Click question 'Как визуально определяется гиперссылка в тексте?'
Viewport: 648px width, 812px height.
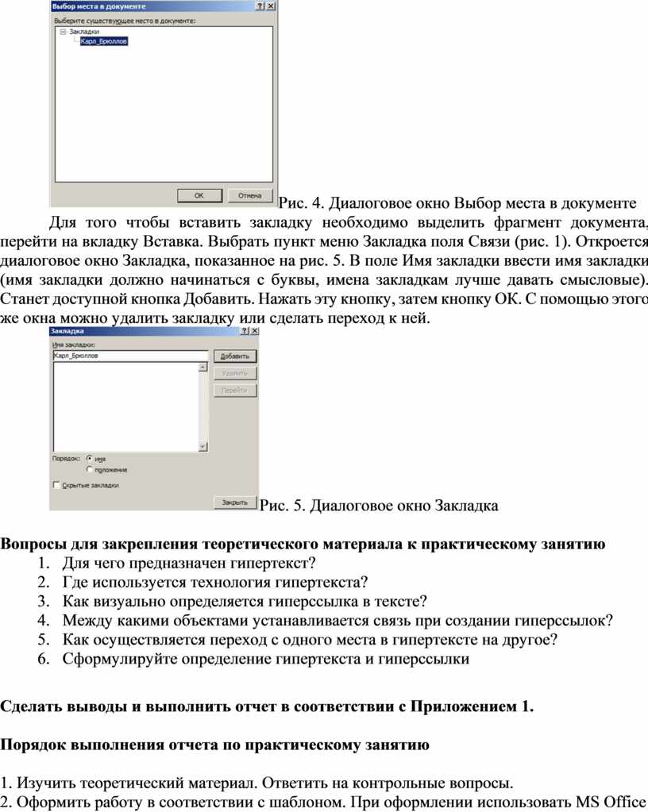click(x=245, y=601)
